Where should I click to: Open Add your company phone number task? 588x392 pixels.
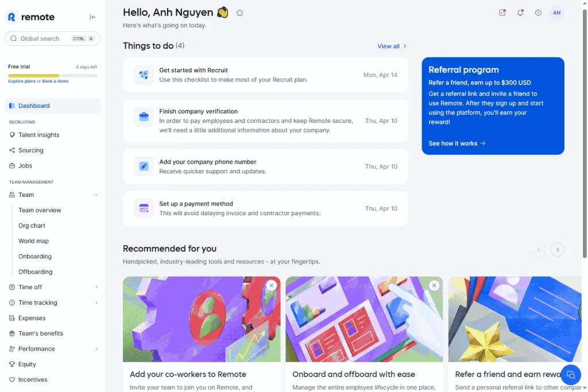pos(265,166)
